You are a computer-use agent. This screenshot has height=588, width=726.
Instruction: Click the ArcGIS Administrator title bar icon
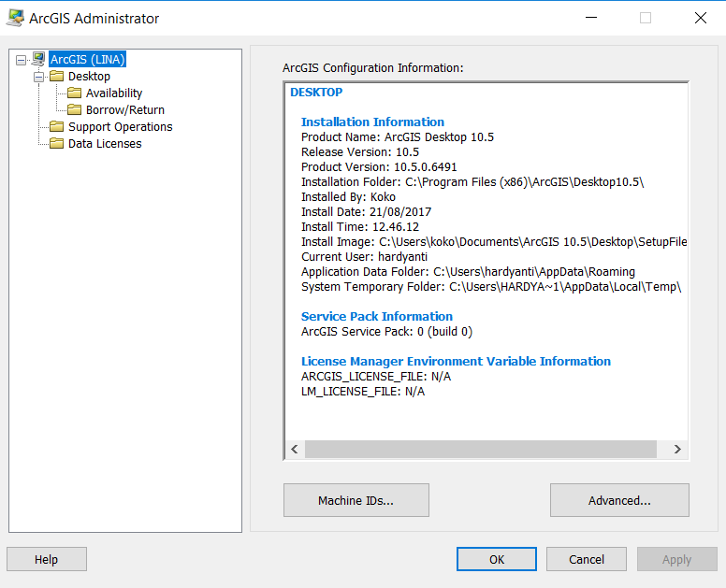pos(15,18)
